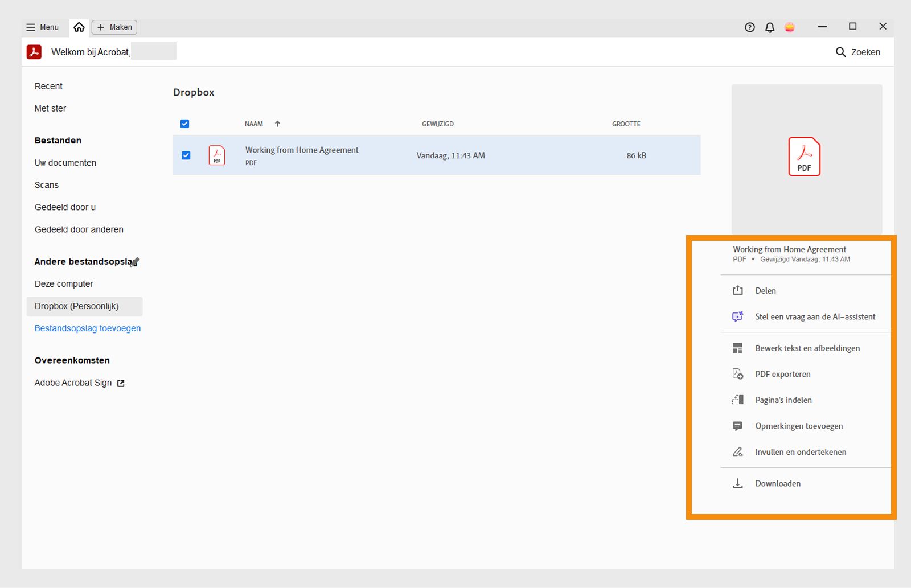
Task: Click the Invullen en ondertekenen pen icon
Action: click(x=738, y=452)
